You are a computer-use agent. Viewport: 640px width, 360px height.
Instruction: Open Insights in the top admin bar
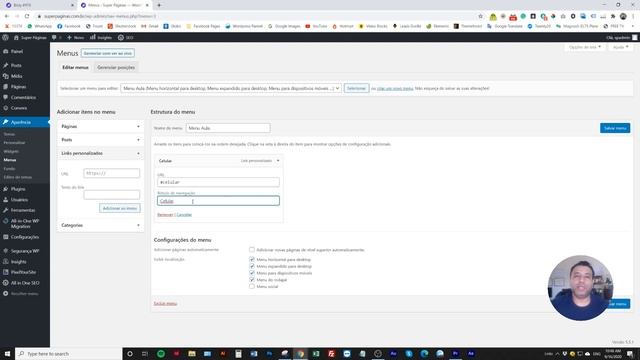101,38
